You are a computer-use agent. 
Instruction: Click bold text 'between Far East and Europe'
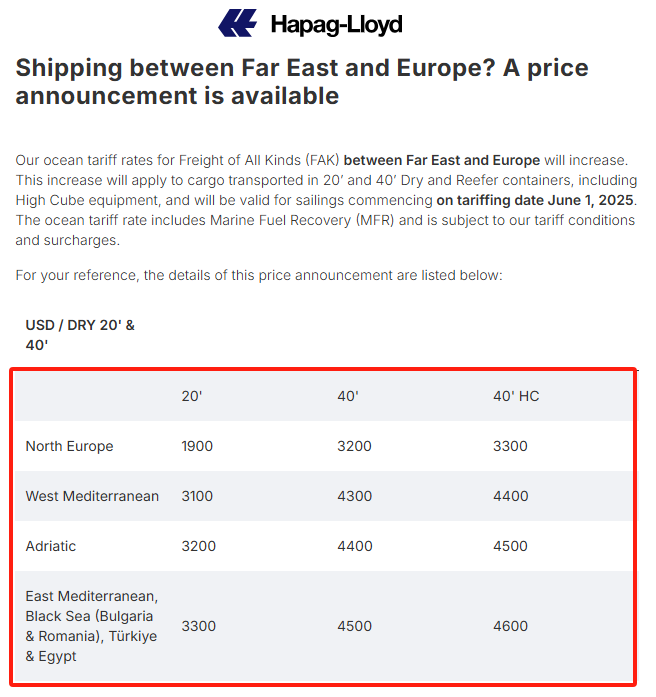coord(442,160)
